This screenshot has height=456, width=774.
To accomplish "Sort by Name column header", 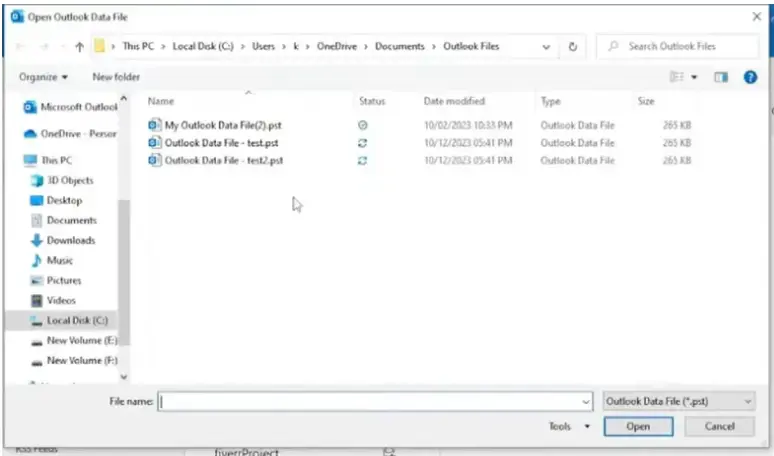I will (x=161, y=101).
